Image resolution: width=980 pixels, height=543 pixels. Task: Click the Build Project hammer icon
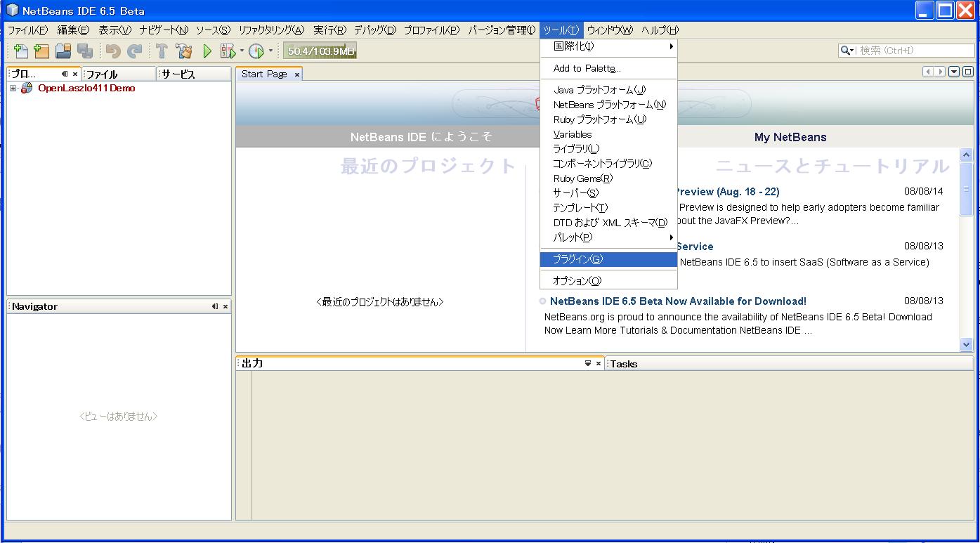[x=162, y=51]
